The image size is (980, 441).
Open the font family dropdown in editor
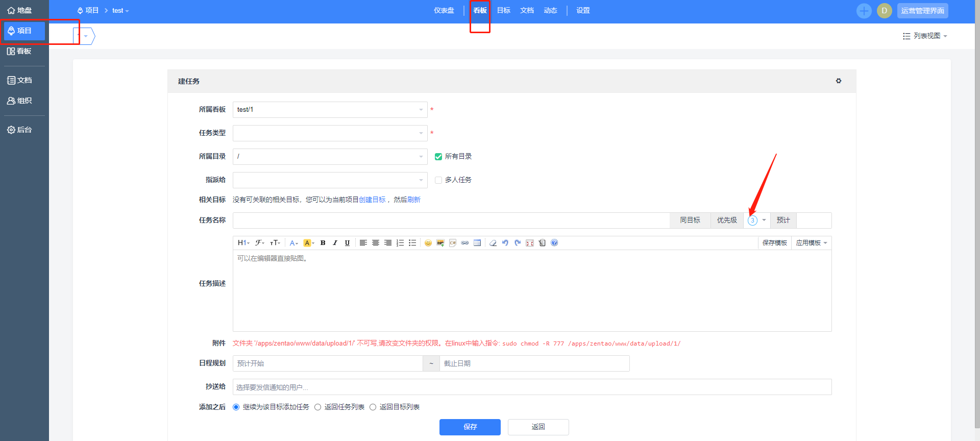(260, 243)
